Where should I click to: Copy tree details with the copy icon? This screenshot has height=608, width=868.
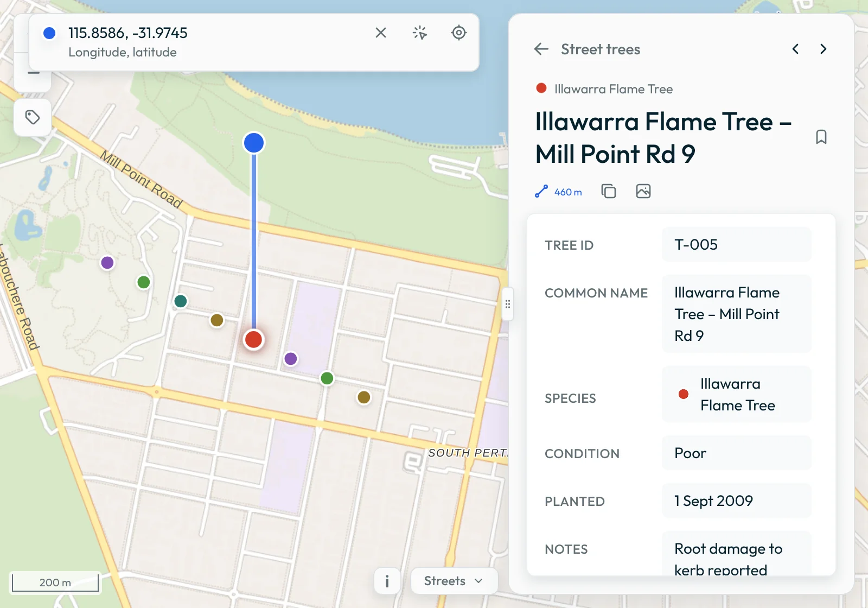coord(609,191)
